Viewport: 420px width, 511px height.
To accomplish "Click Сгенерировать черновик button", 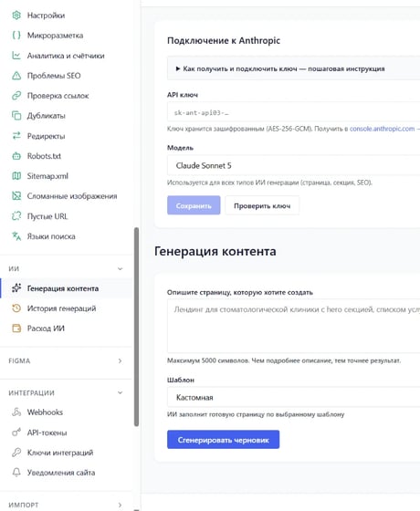I will point(224,440).
